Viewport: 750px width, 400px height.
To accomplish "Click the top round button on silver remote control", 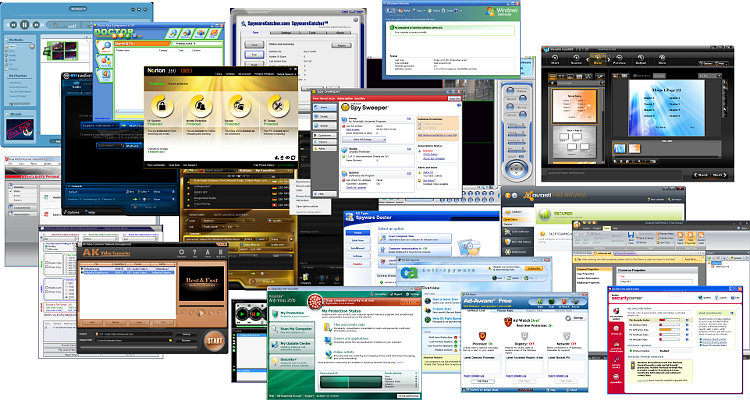I will pyautogui.click(x=510, y=91).
